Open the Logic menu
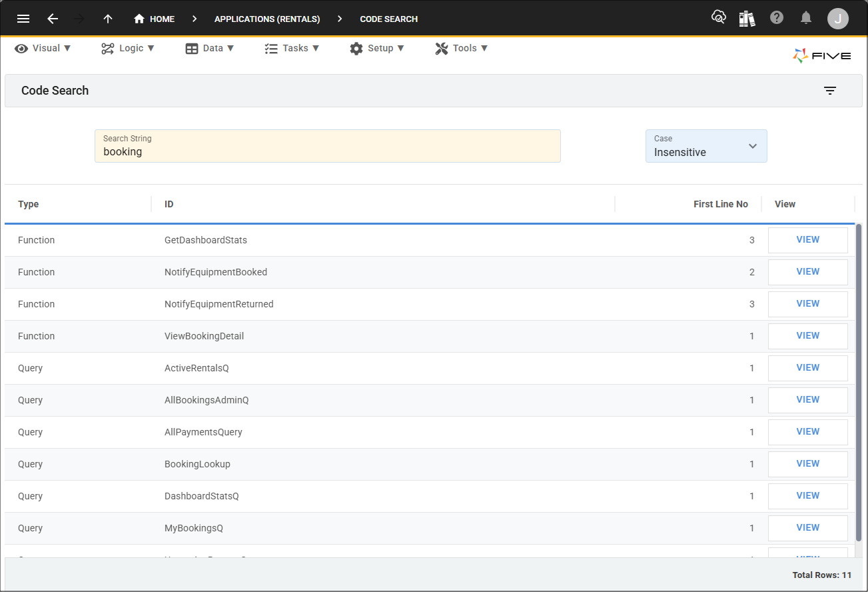Viewport: 868px width, 592px height. pos(128,48)
